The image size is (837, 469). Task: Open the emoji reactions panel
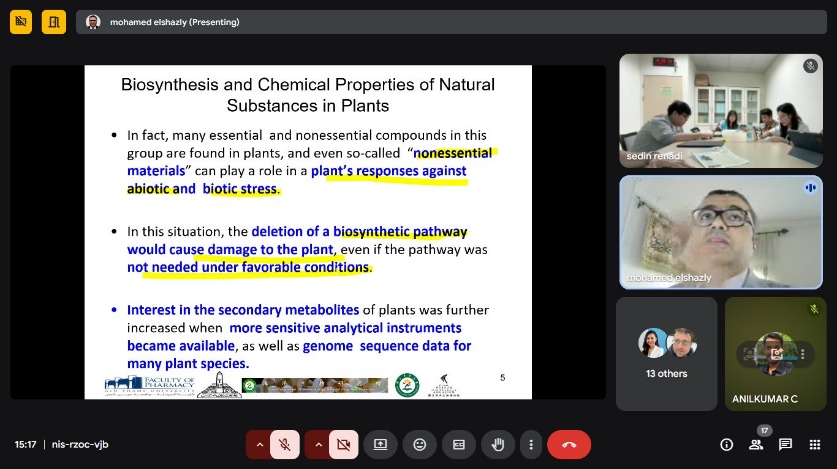click(x=420, y=444)
